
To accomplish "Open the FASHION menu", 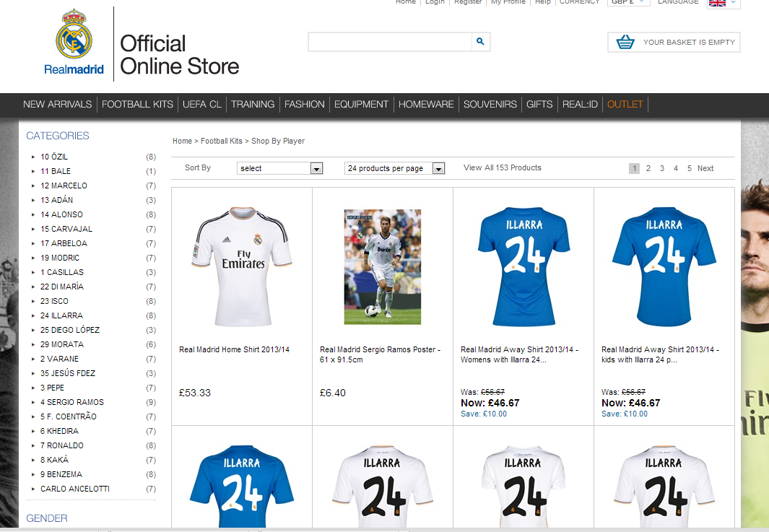I will (305, 105).
